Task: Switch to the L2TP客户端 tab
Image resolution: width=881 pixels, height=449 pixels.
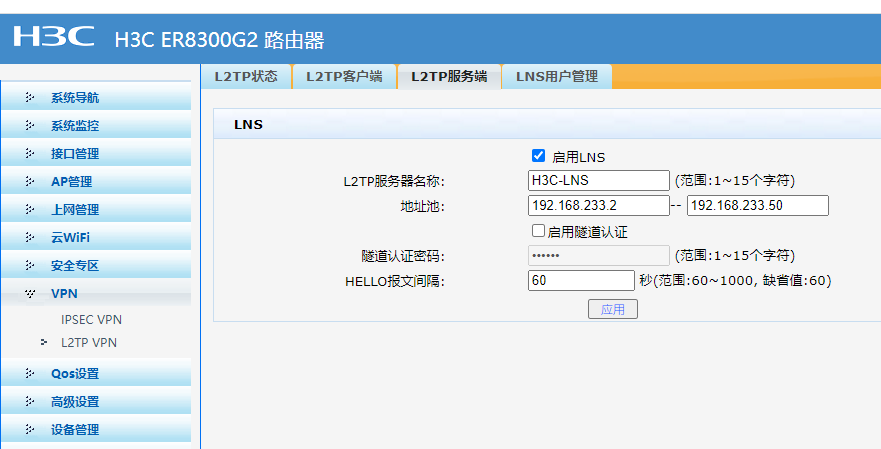Action: click(344, 76)
